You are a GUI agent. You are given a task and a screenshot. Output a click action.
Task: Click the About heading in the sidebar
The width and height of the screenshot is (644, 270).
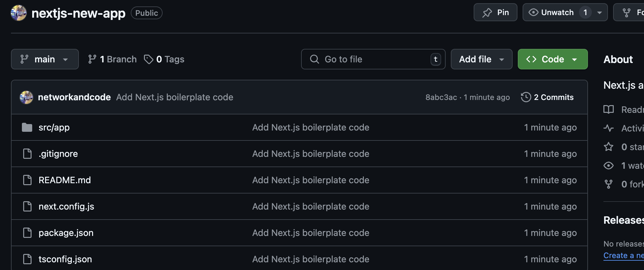click(x=618, y=59)
